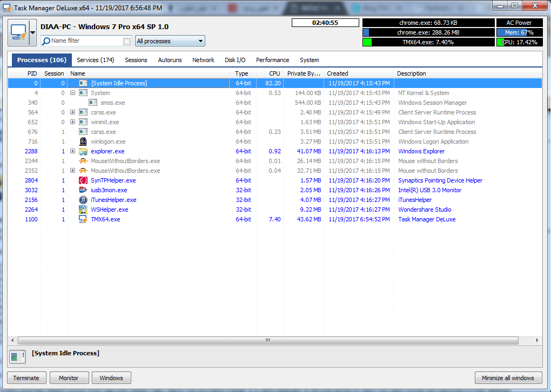Click the winlogon.exe icon

pos(83,141)
